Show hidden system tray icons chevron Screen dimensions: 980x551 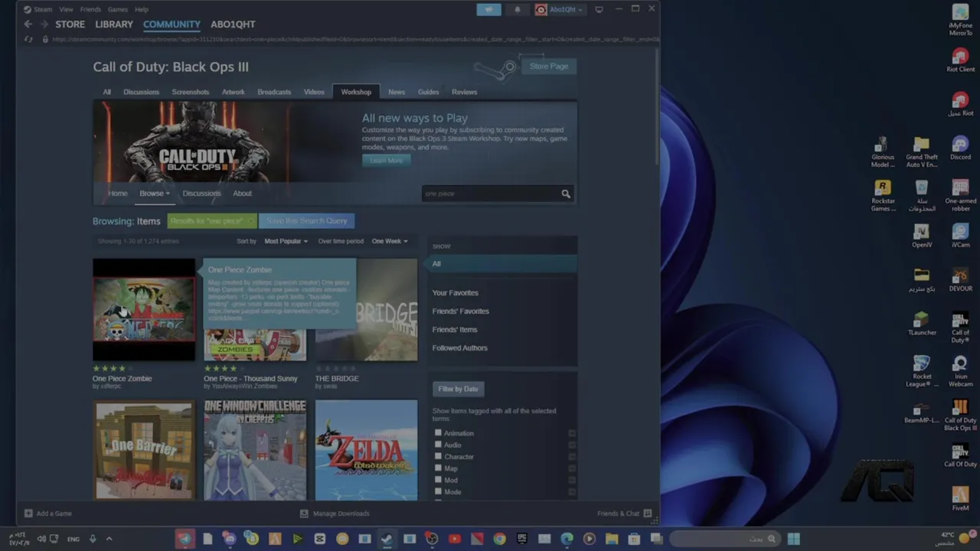109,539
